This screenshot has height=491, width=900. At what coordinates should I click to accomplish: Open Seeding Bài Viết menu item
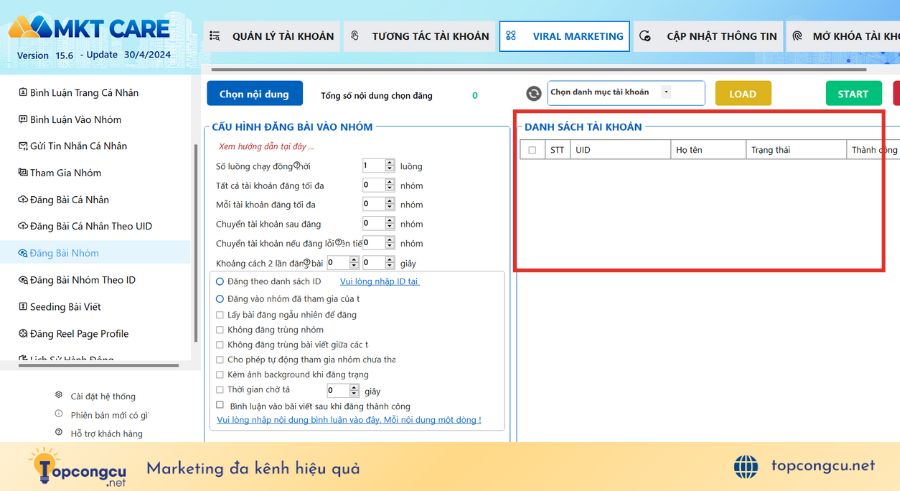point(65,307)
